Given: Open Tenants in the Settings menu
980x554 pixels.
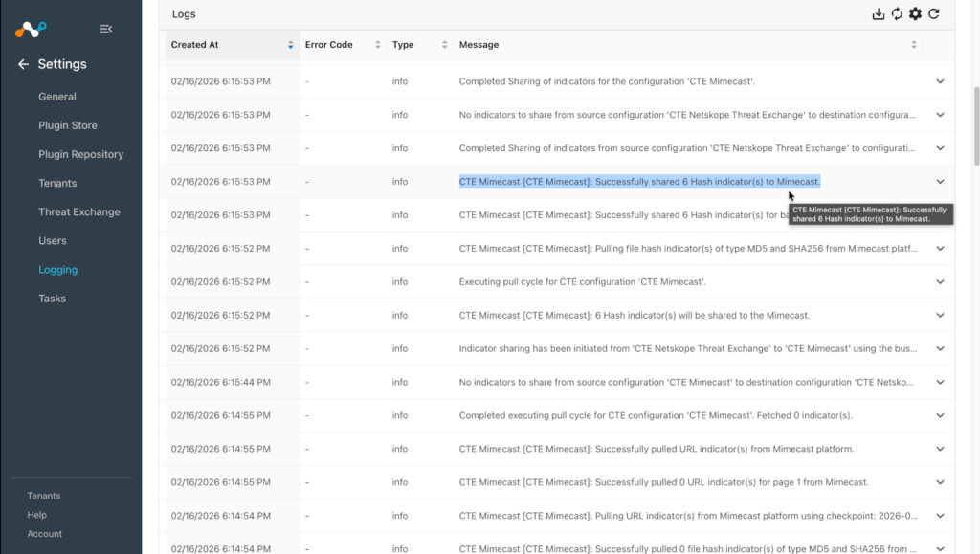Looking at the screenshot, I should (57, 183).
